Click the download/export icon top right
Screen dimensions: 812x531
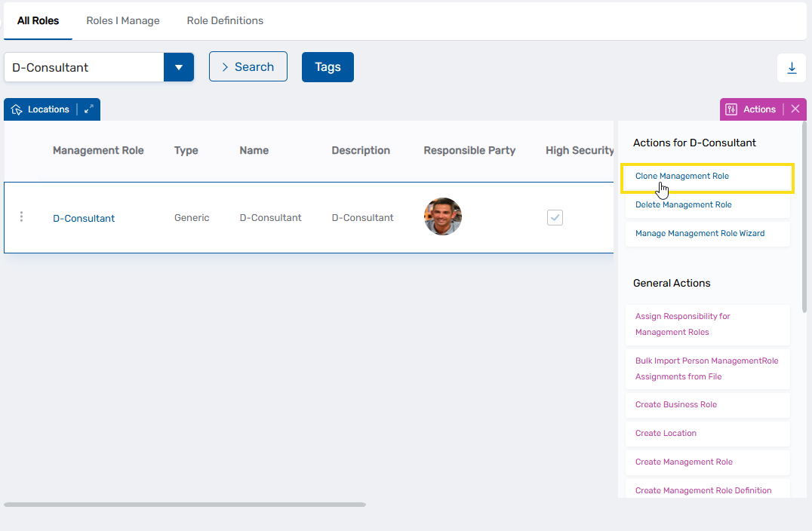tap(791, 67)
